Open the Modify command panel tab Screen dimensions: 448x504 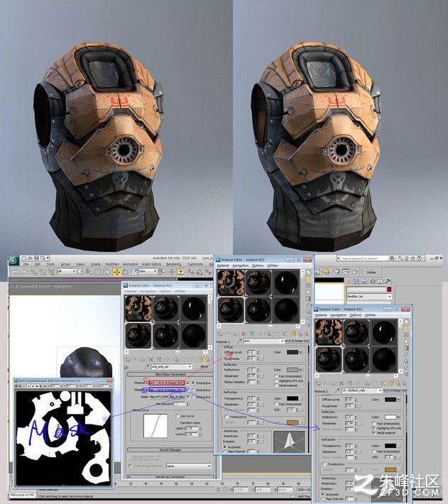click(356, 281)
